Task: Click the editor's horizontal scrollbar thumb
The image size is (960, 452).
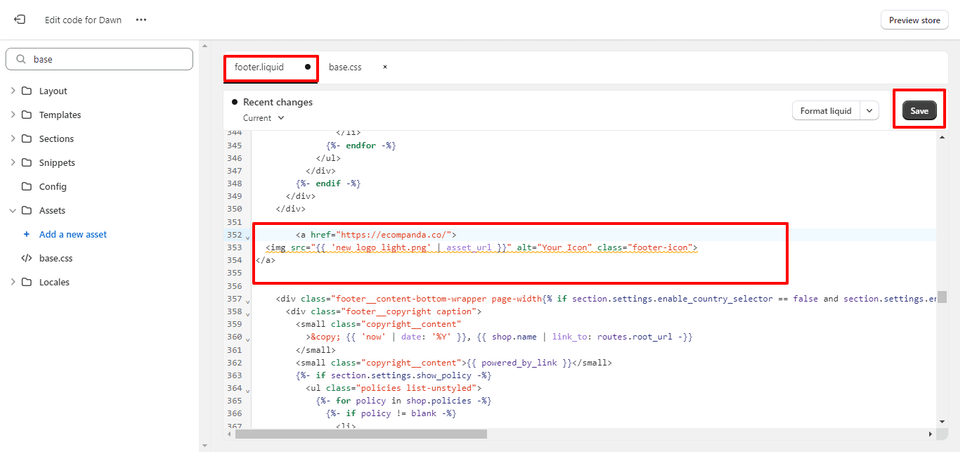Action: [361, 434]
